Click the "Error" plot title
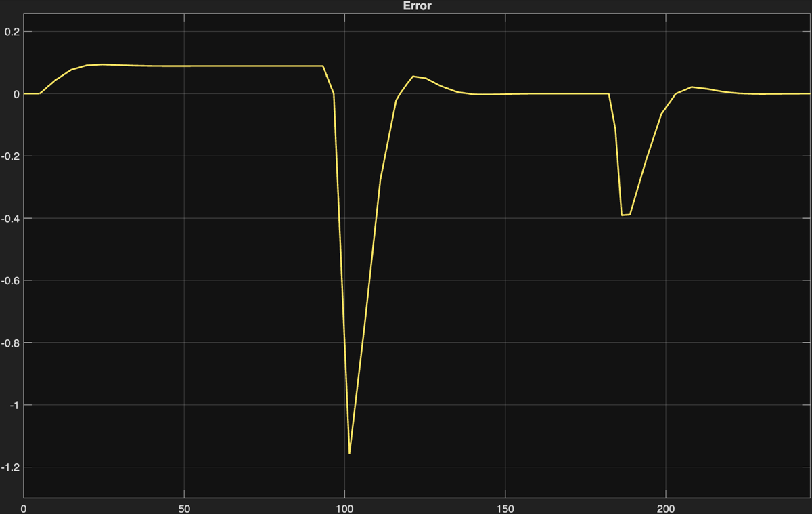Screen dimensions: 812x514 (417, 6)
